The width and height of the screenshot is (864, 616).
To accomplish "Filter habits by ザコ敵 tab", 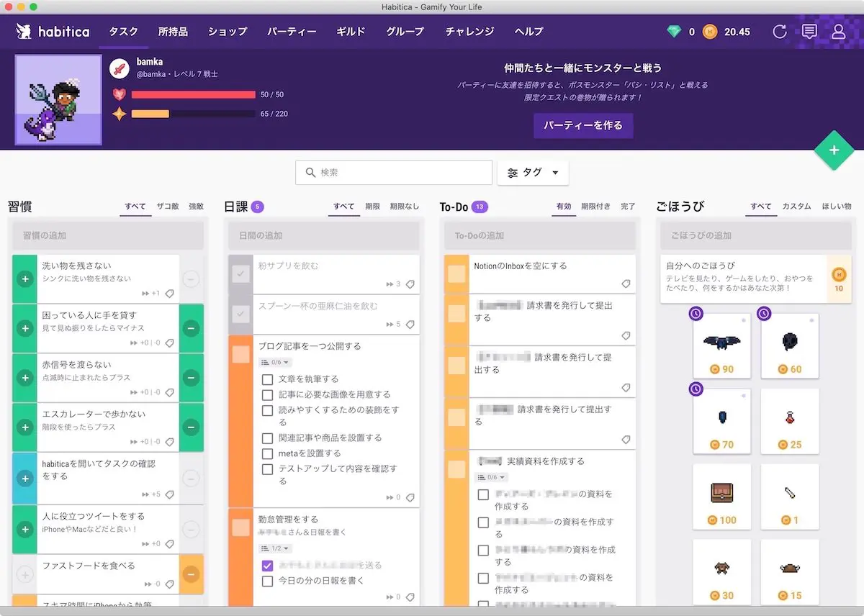I will pyautogui.click(x=168, y=207).
